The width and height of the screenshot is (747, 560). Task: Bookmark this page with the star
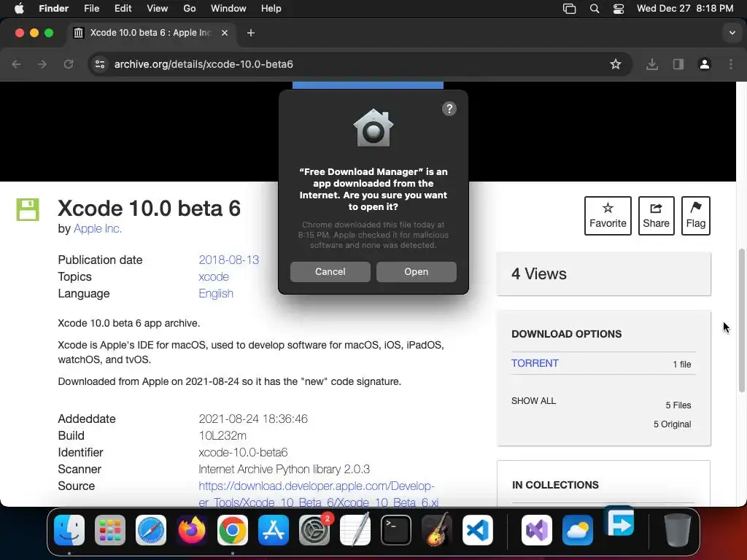coord(616,64)
